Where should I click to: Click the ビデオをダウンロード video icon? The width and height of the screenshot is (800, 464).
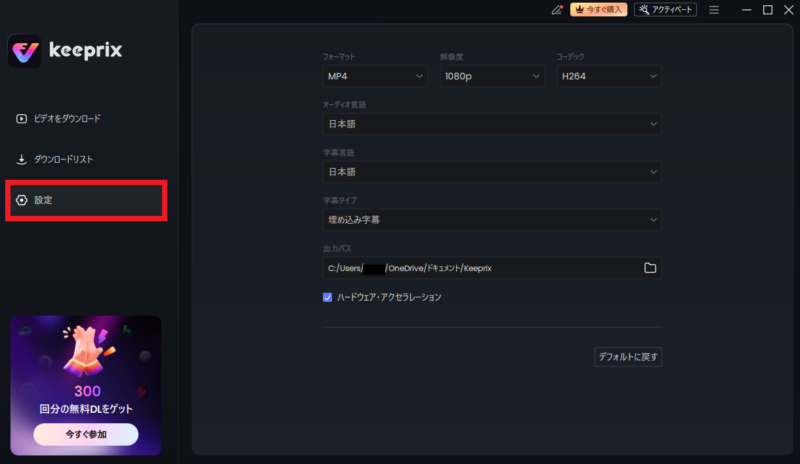(x=22, y=119)
